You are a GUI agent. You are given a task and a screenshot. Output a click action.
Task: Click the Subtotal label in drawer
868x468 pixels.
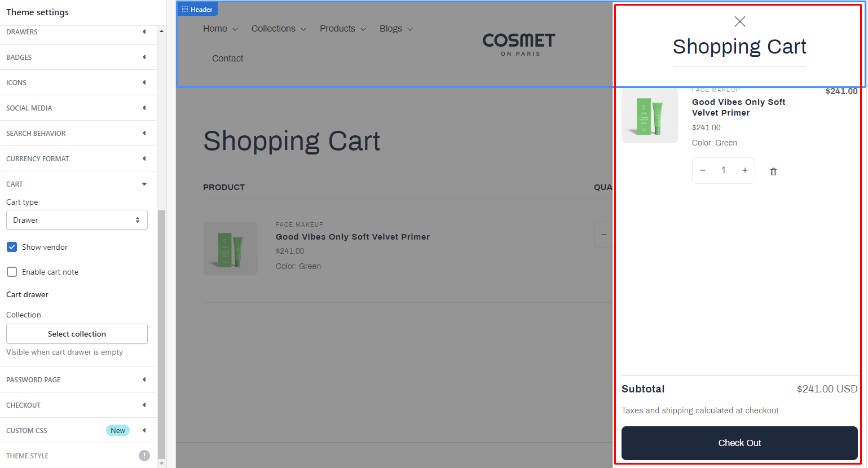[x=643, y=389]
